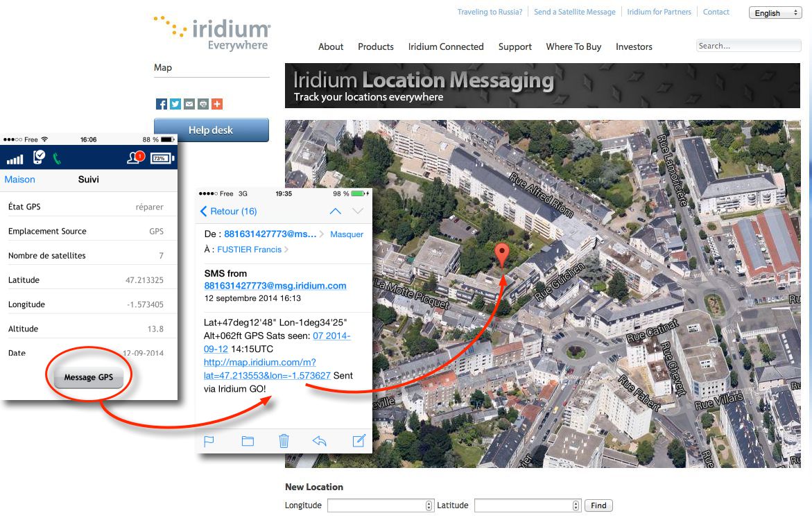Click the Rue Lamoricière map label
Viewport: 812px width, 520px height.
click(672, 171)
